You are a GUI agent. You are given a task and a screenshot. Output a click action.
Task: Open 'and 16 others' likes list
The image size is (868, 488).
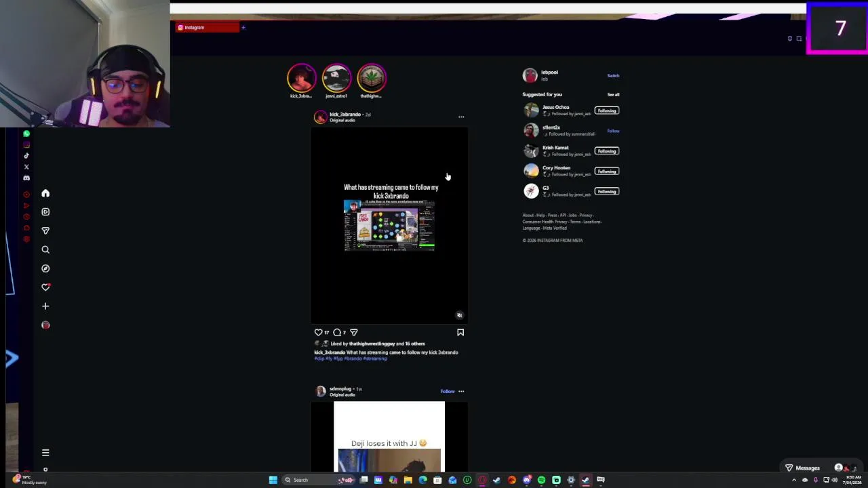[x=410, y=344]
